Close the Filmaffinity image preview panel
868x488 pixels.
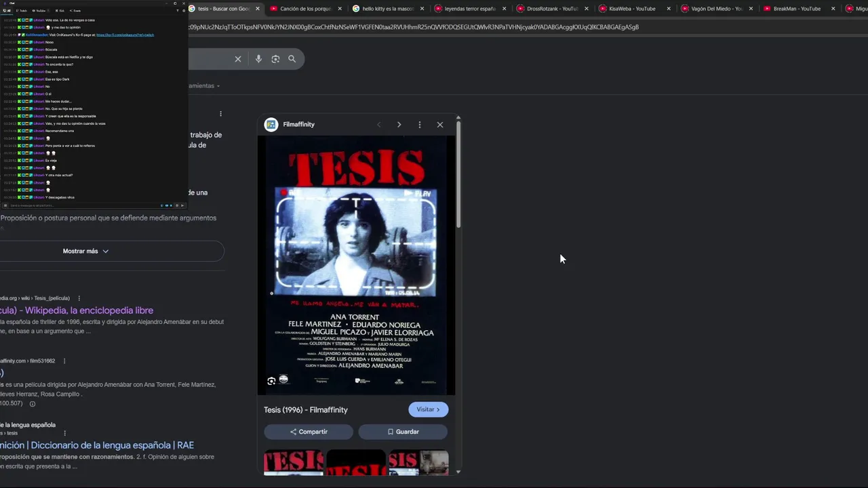click(440, 125)
